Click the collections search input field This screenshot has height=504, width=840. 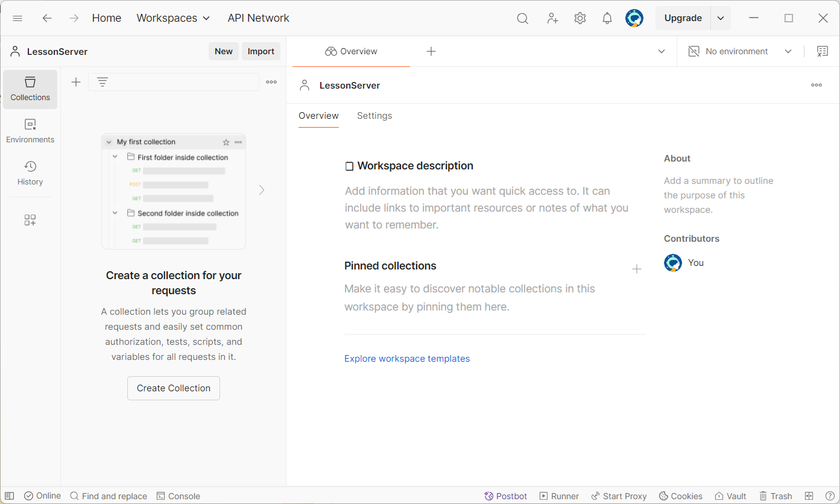[174, 82]
